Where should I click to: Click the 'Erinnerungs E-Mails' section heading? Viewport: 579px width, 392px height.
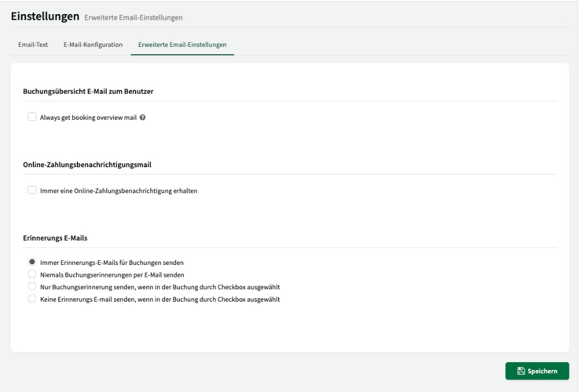pos(55,238)
